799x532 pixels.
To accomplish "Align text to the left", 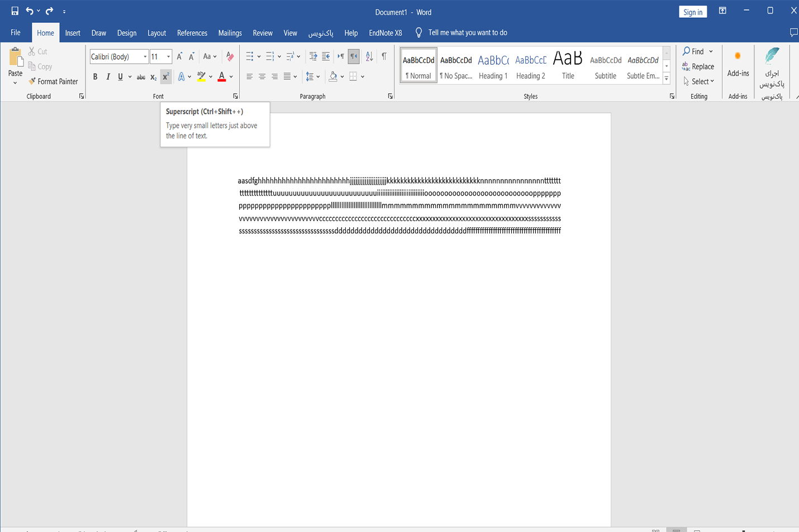I will (x=249, y=76).
